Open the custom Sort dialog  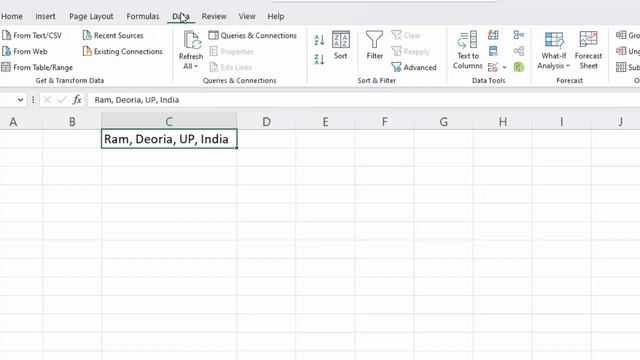pyautogui.click(x=340, y=45)
